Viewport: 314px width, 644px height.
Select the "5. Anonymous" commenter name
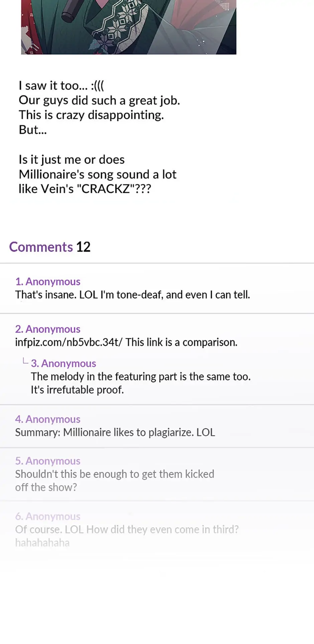[x=48, y=461]
